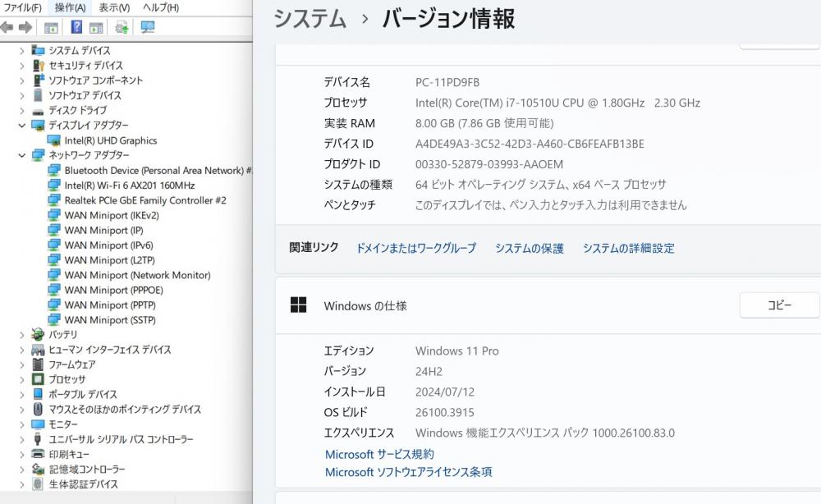Image resolution: width=821 pixels, height=504 pixels.
Task: Select the WAN Miniport (SSTP) entry
Action: click(110, 320)
